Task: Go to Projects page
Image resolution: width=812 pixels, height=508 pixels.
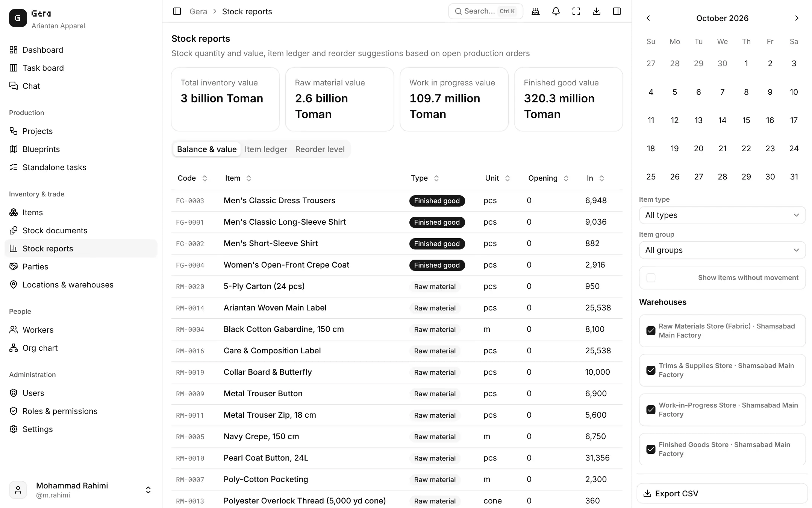Action: click(81, 131)
